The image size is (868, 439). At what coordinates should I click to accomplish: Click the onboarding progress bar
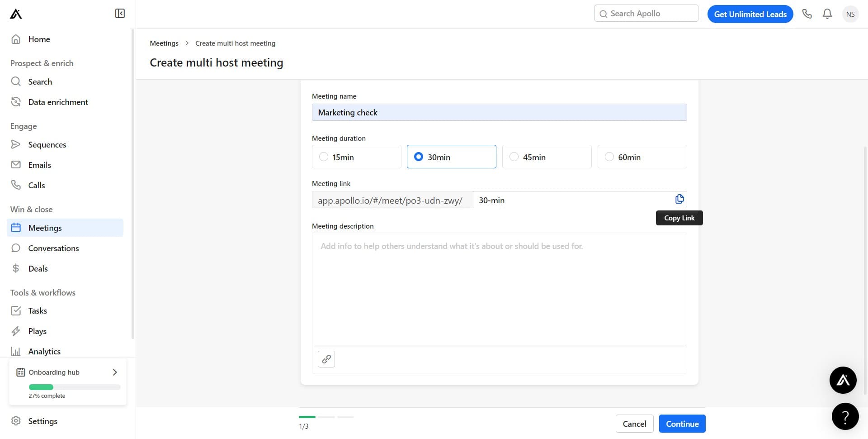point(75,387)
